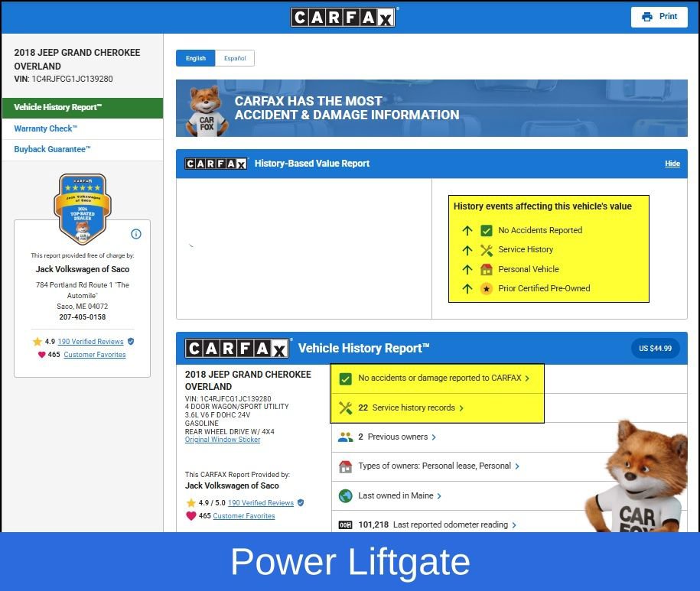Open the Buyback Guarantee tab

(x=52, y=149)
